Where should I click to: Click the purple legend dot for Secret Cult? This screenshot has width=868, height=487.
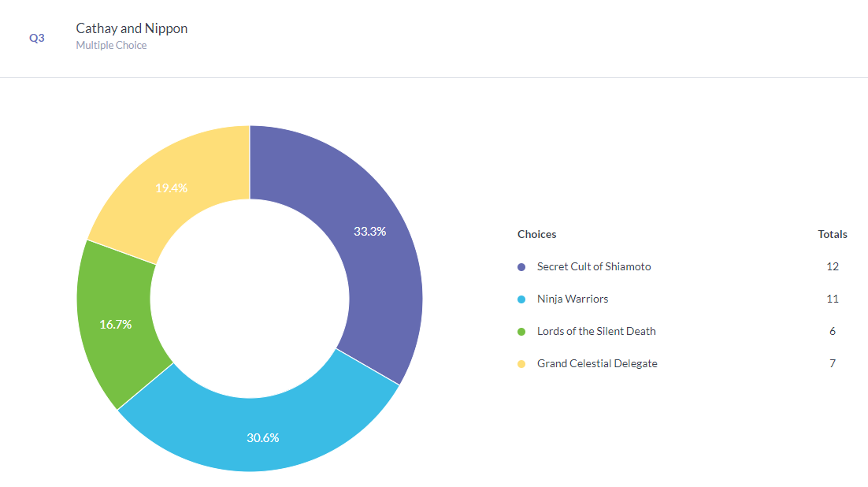[521, 267]
